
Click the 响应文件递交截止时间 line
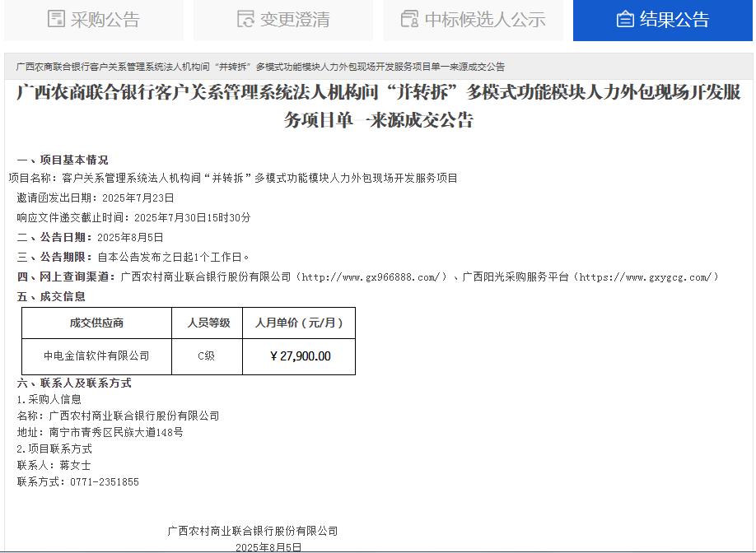click(133, 218)
